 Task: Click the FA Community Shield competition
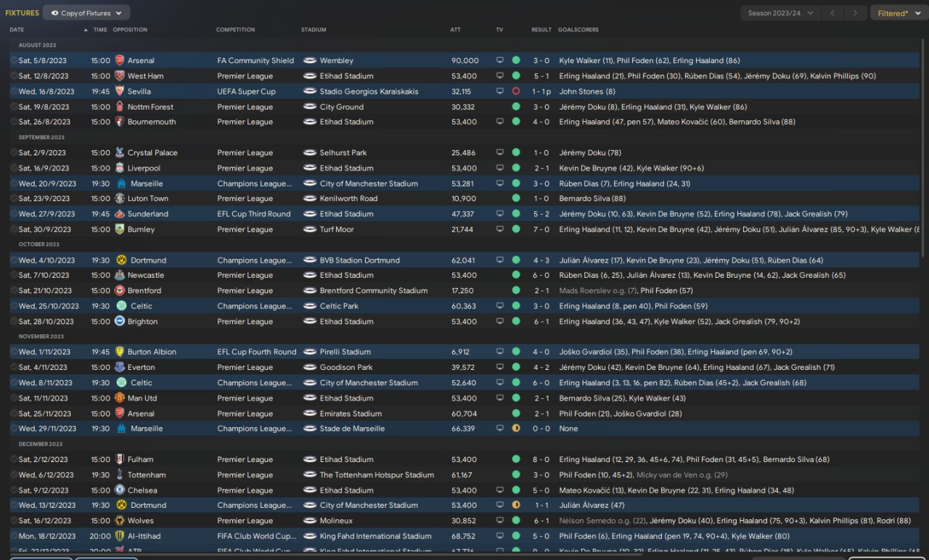[255, 61]
